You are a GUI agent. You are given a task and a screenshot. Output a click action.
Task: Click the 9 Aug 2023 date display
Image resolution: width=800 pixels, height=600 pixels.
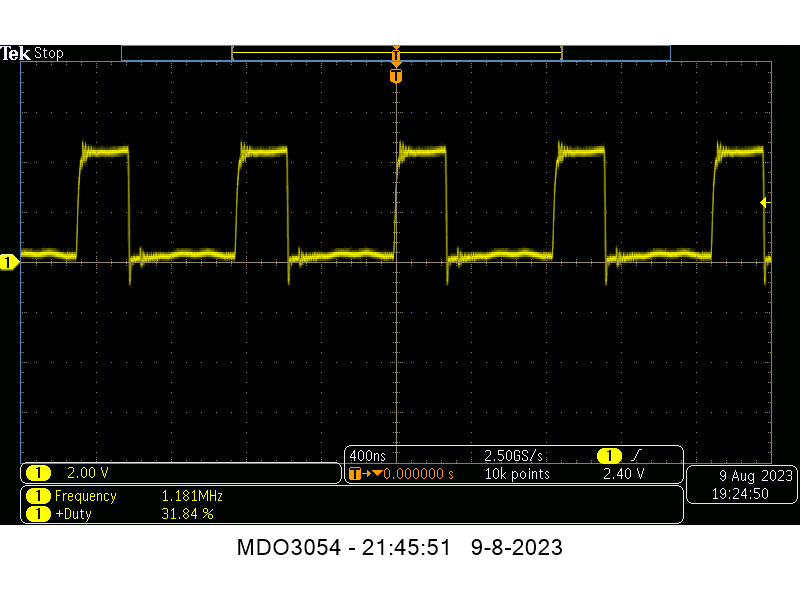point(755,474)
